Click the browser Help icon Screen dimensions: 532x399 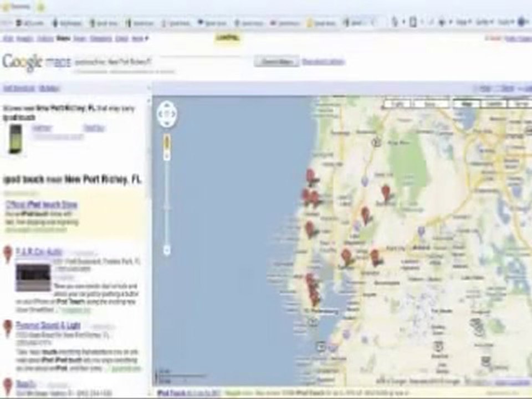[x=523, y=22]
